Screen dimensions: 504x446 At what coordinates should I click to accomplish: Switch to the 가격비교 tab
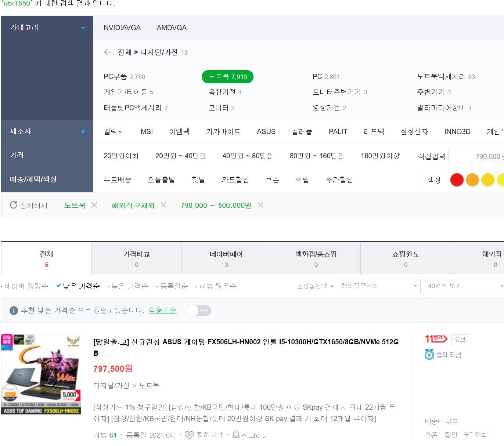(136, 258)
